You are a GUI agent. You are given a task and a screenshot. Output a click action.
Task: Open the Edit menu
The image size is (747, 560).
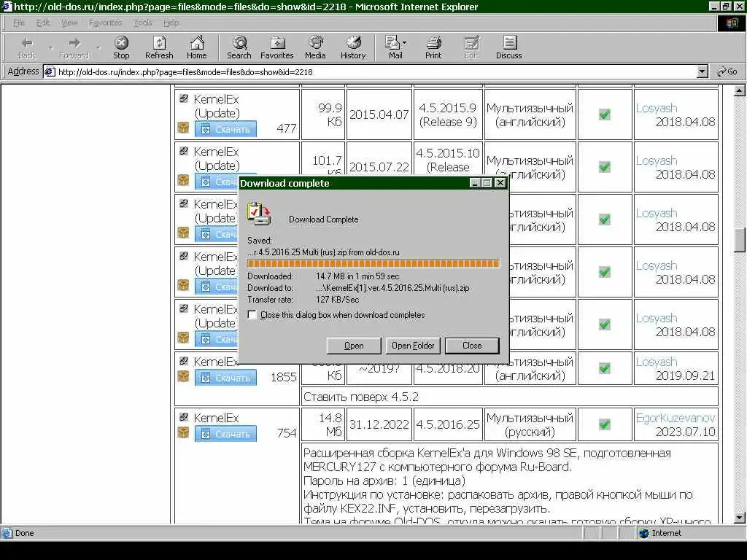(x=43, y=23)
